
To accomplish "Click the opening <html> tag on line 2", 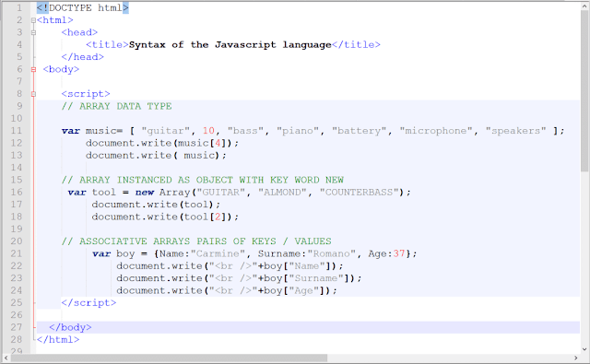I will click(x=55, y=20).
